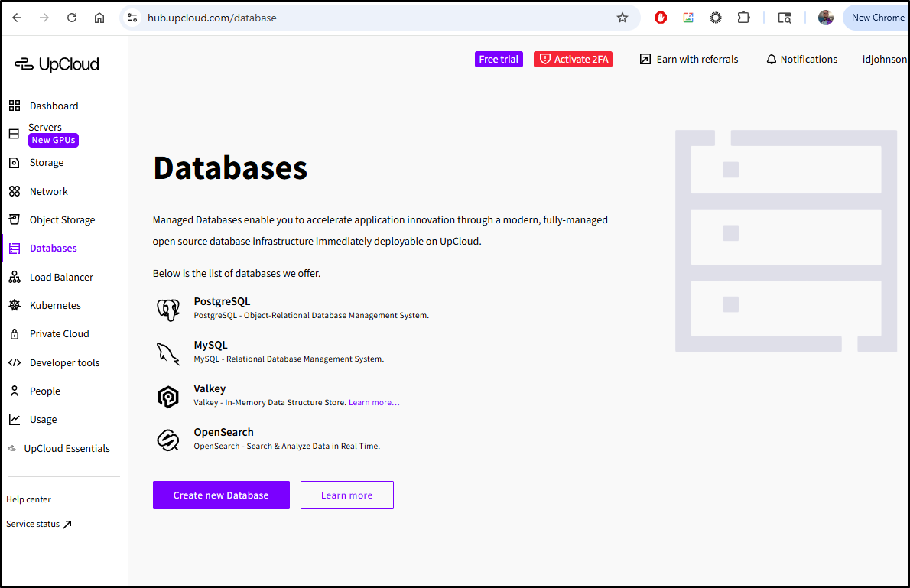Click the Private Cloud lock icon

click(15, 334)
